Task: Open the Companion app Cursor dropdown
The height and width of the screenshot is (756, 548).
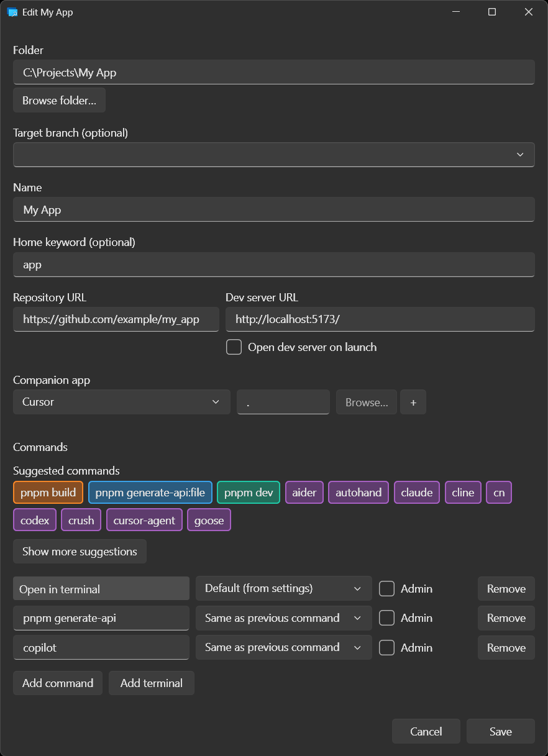Action: [122, 402]
